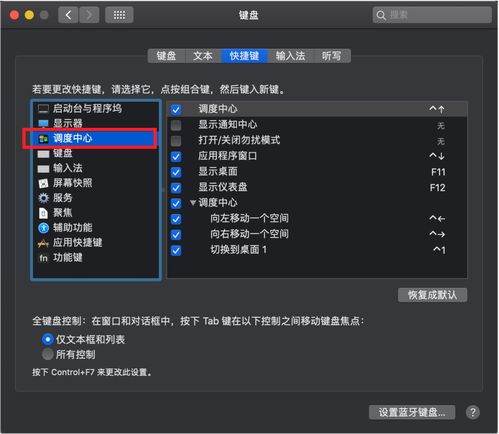
Task: Click the 设置蓝牙键盘 button
Action: pos(412,413)
